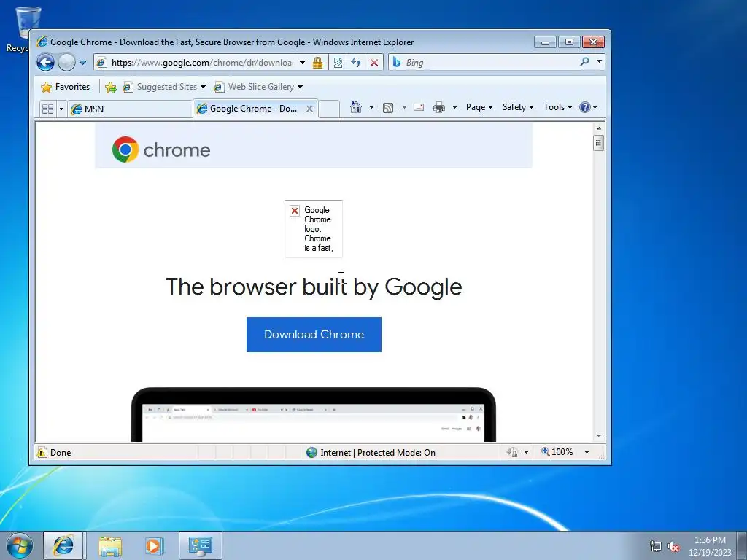The width and height of the screenshot is (747, 560).
Task: Click the URL address field
Action: pyautogui.click(x=202, y=63)
